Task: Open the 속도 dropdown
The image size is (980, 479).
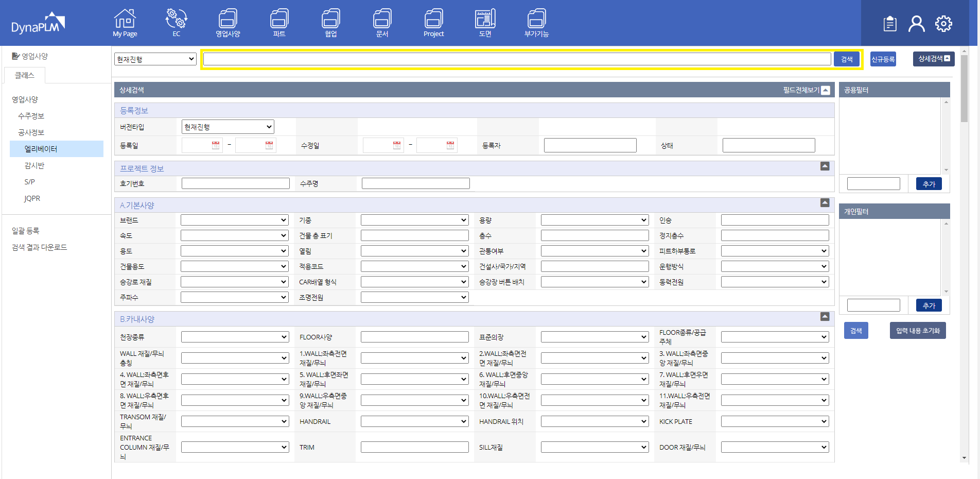Action: 235,235
